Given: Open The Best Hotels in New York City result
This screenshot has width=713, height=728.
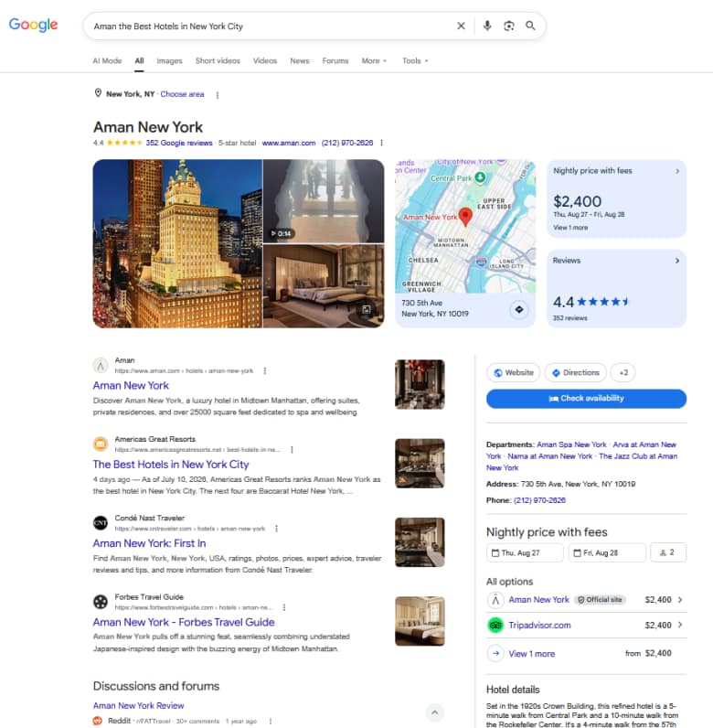Looking at the screenshot, I should (171, 465).
